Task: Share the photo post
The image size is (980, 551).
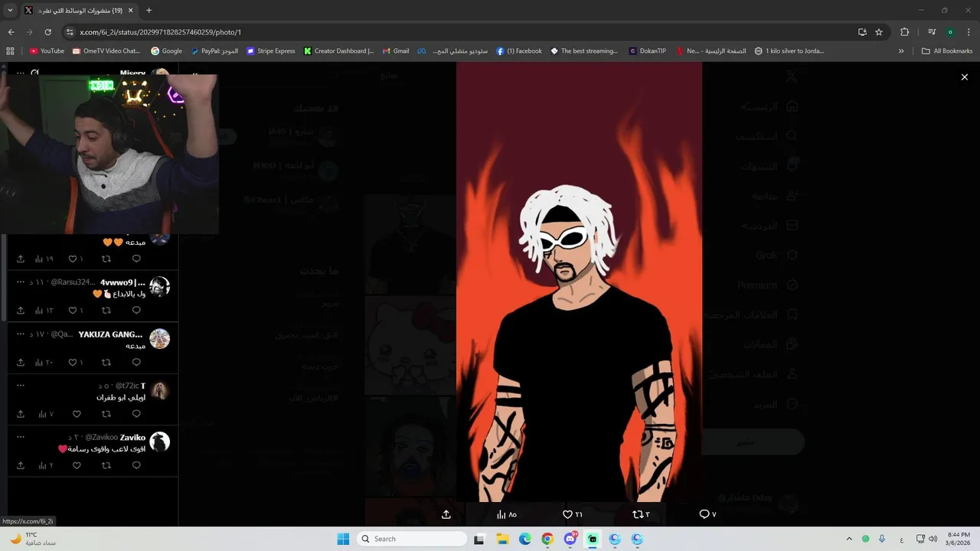Action: point(446,514)
